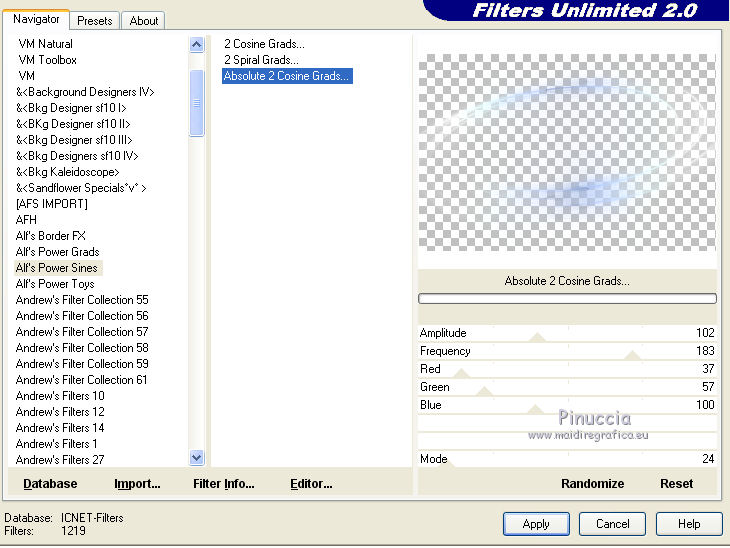Select &<Bkg Designers sf10 IV> category
The height and width of the screenshot is (548, 730).
click(x=77, y=156)
